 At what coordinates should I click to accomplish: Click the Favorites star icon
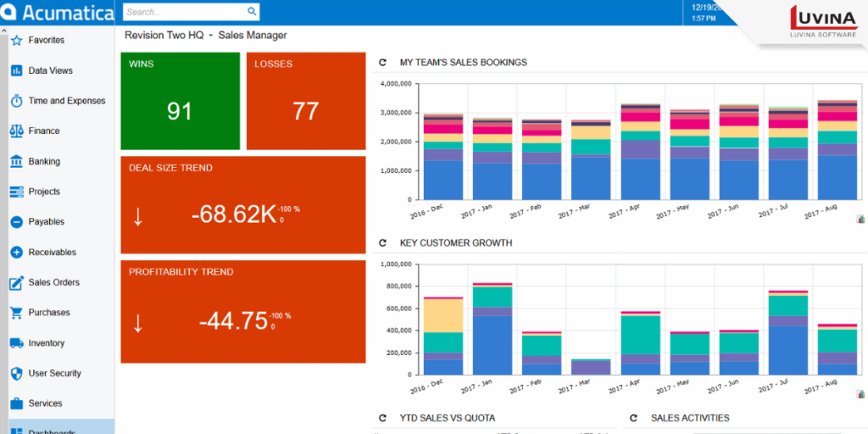pos(16,40)
